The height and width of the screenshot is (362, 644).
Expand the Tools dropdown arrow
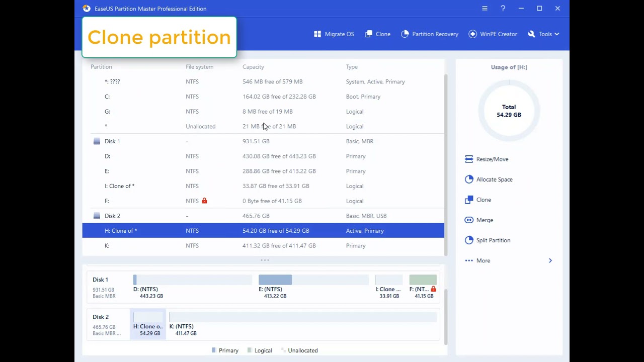tap(556, 34)
